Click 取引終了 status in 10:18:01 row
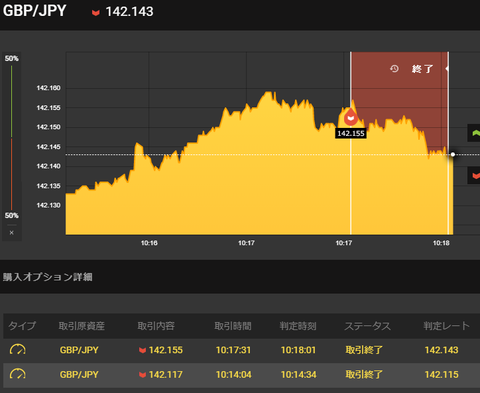This screenshot has height=393, width=480. [x=364, y=350]
